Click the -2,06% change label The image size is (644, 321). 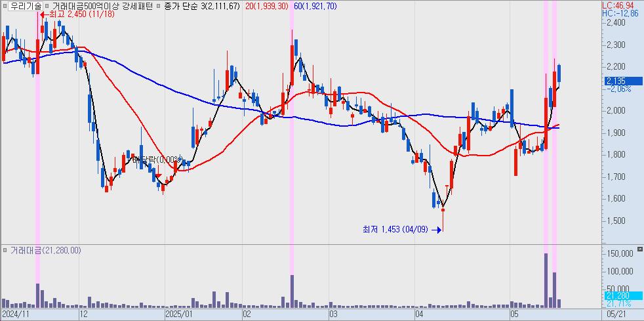tap(618, 89)
